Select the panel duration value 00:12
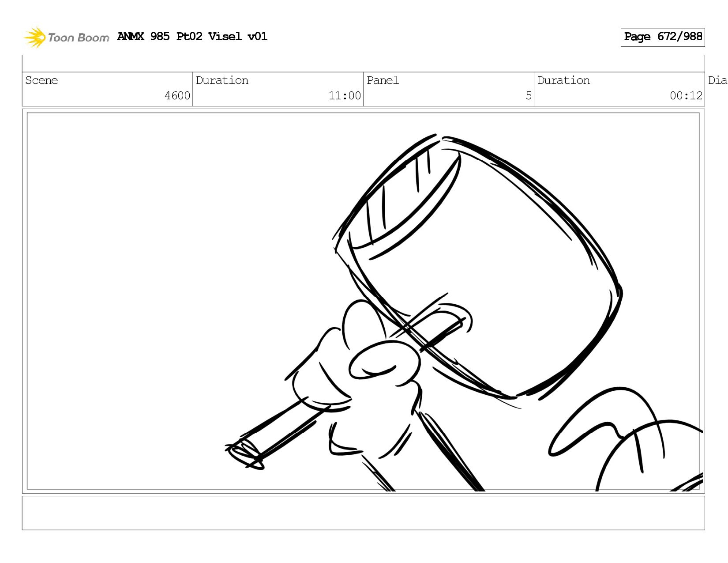 tap(686, 96)
